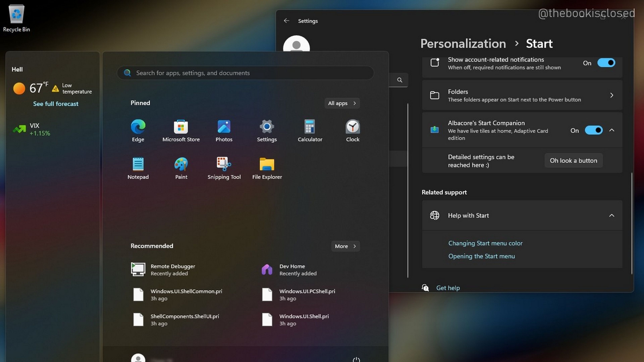The height and width of the screenshot is (362, 644).
Task: Open the Paint app
Action: coord(181,168)
